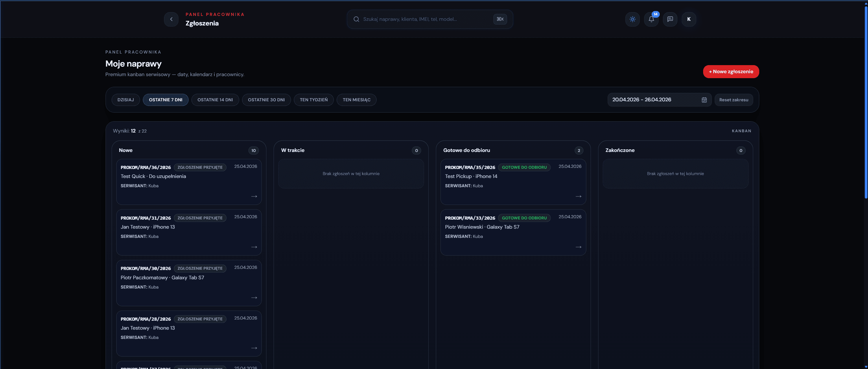The image size is (868, 369).
Task: Click GOTOWE DO ODBIORU badge on RMA/33 card
Action: (524, 218)
